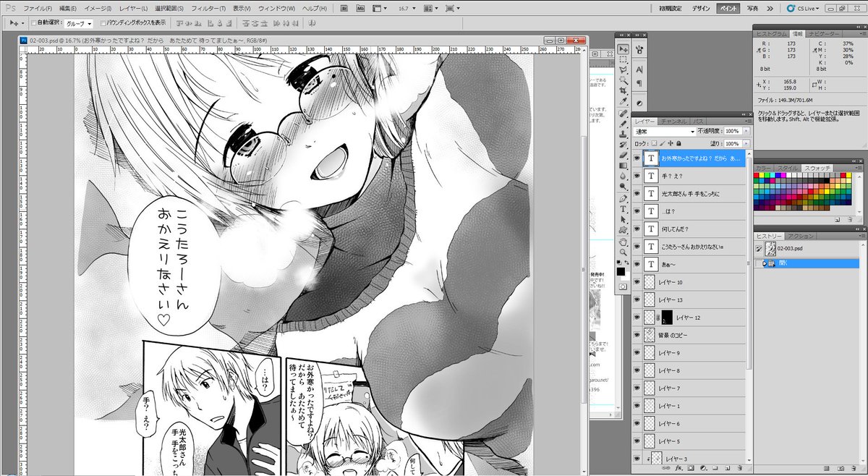Screen dimensions: 868x476
Task: Select the History Brush tool
Action: pos(624,144)
